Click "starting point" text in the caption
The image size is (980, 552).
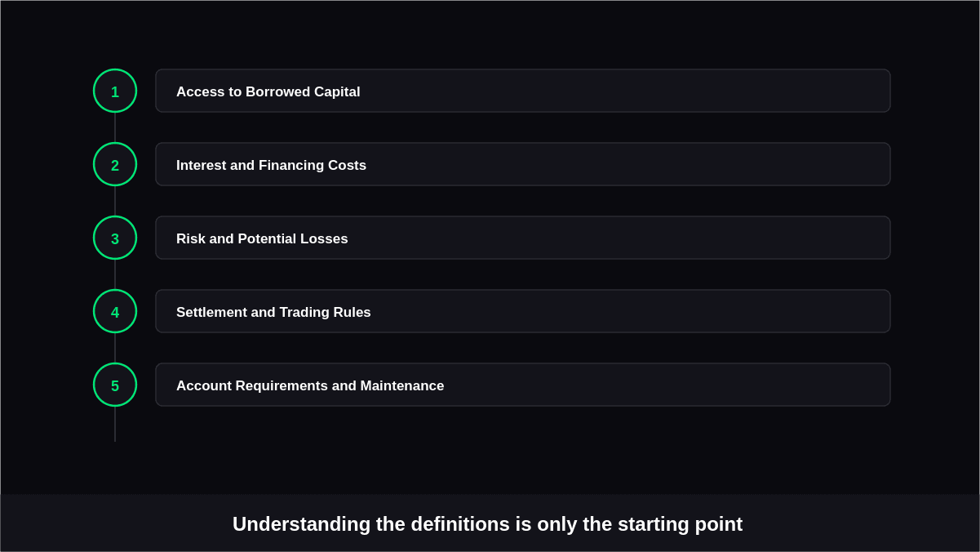pos(681,524)
